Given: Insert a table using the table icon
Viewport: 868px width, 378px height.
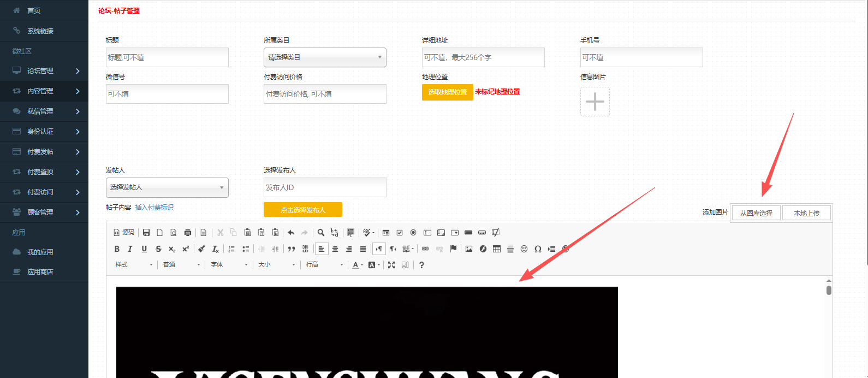Looking at the screenshot, I should pyautogui.click(x=496, y=249).
